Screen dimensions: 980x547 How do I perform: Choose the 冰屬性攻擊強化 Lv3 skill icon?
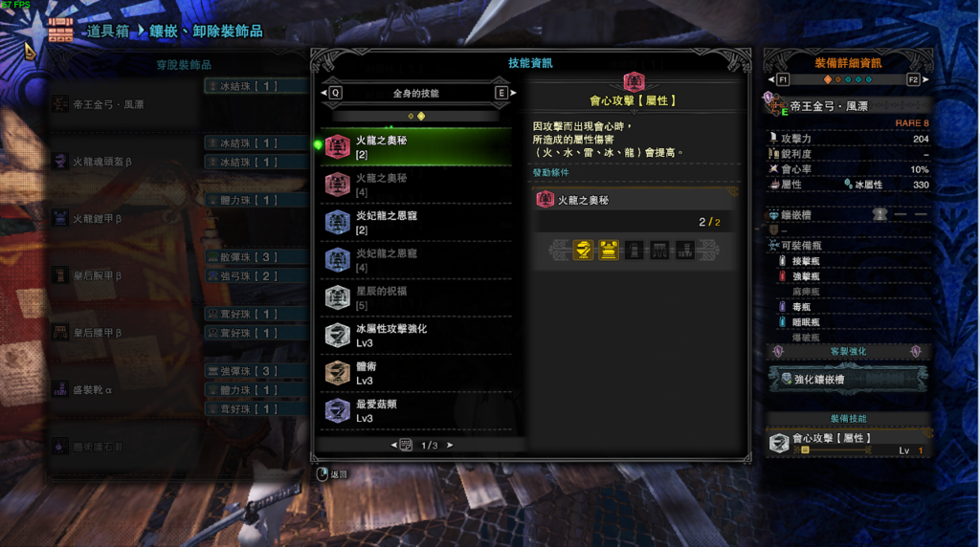[x=338, y=336]
